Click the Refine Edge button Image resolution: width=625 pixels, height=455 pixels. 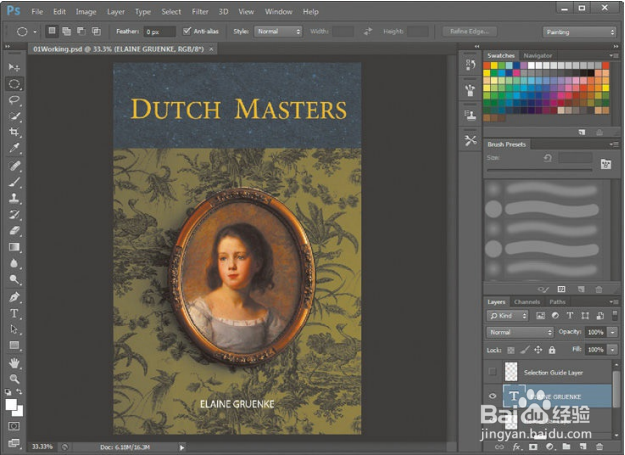[x=470, y=31]
